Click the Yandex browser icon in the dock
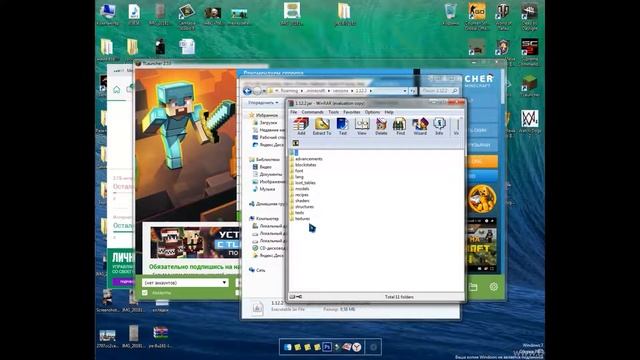This screenshot has height=360, width=640. [357, 347]
